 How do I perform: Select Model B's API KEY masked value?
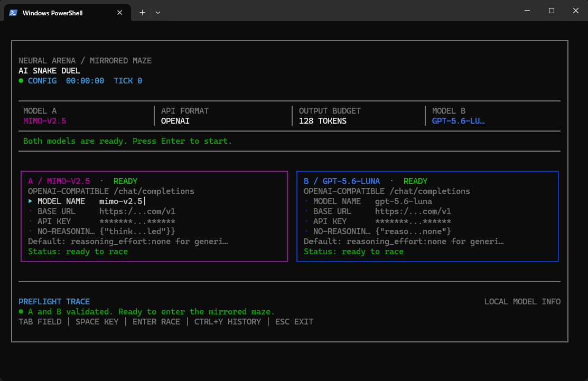[413, 221]
